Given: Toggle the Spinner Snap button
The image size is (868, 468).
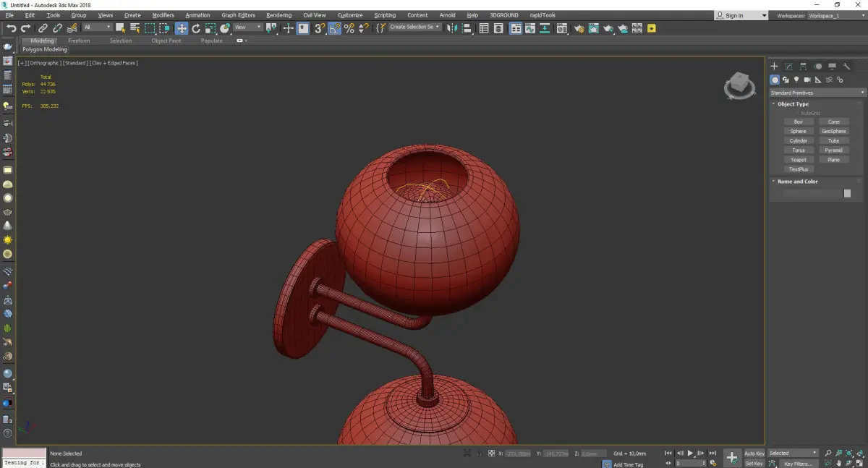Looking at the screenshot, I should (364, 28).
